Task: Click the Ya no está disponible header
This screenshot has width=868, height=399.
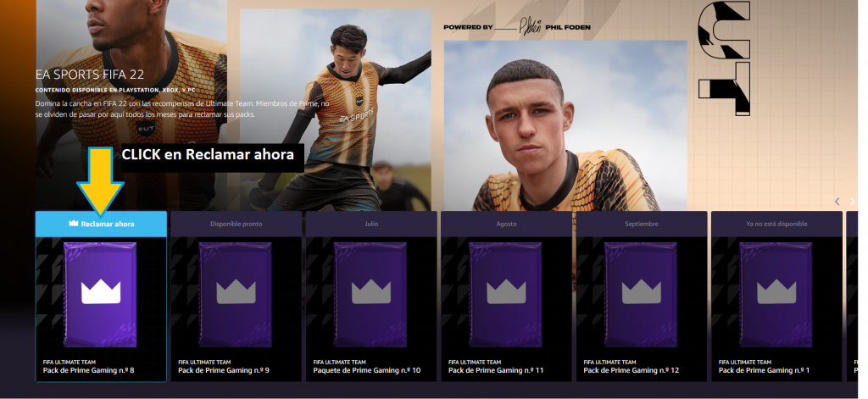Action: pyautogui.click(x=776, y=224)
